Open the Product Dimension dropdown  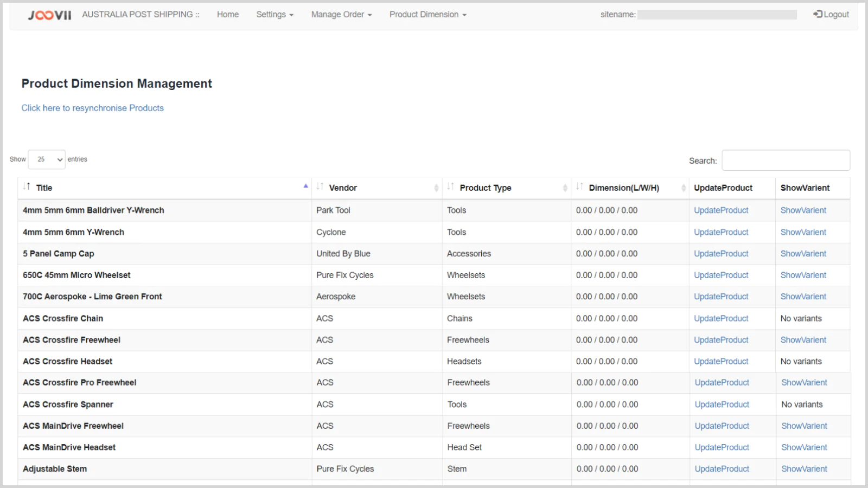click(x=427, y=15)
